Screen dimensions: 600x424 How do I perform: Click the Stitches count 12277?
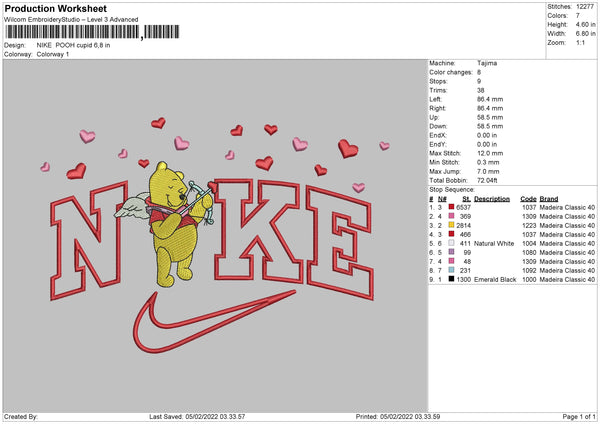(586, 7)
